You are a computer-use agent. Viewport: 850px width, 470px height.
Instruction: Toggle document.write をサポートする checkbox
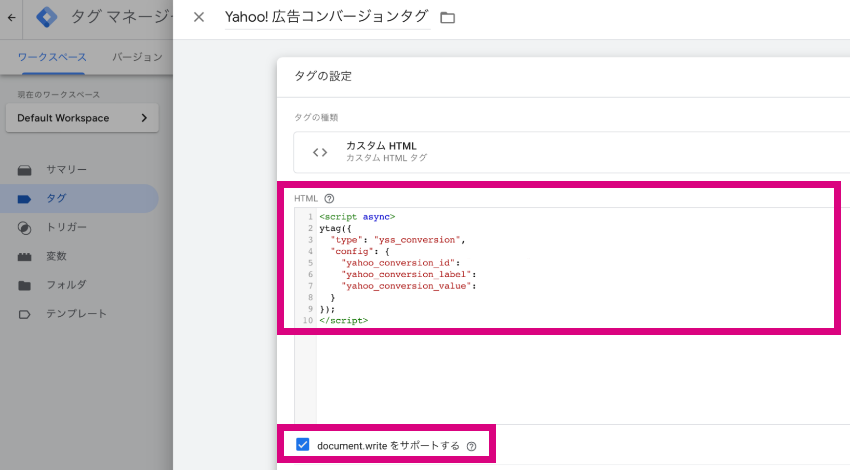pos(302,445)
